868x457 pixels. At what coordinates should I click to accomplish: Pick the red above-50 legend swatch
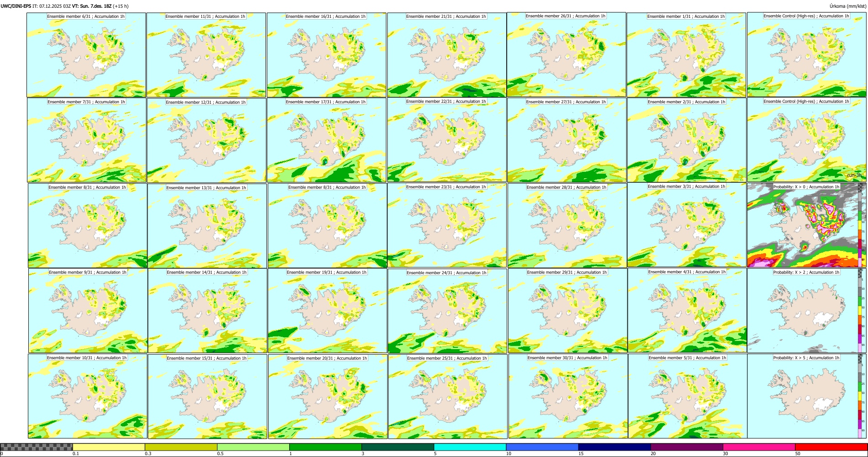831,447
